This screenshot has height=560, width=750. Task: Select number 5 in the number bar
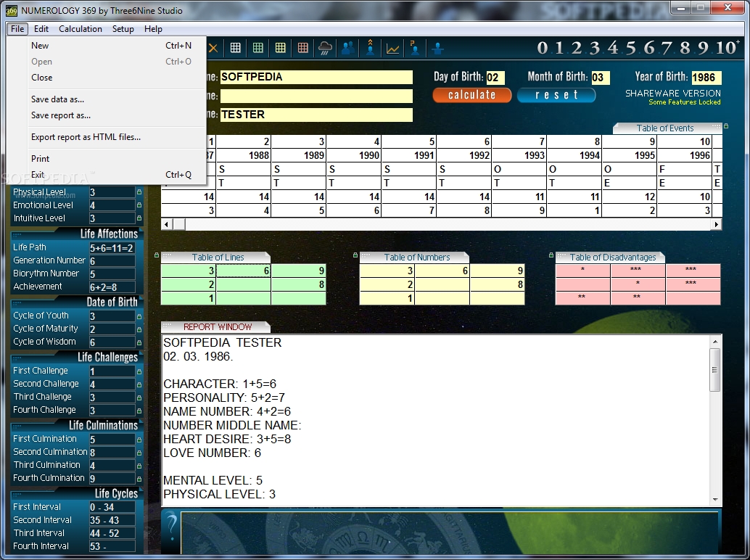631,48
